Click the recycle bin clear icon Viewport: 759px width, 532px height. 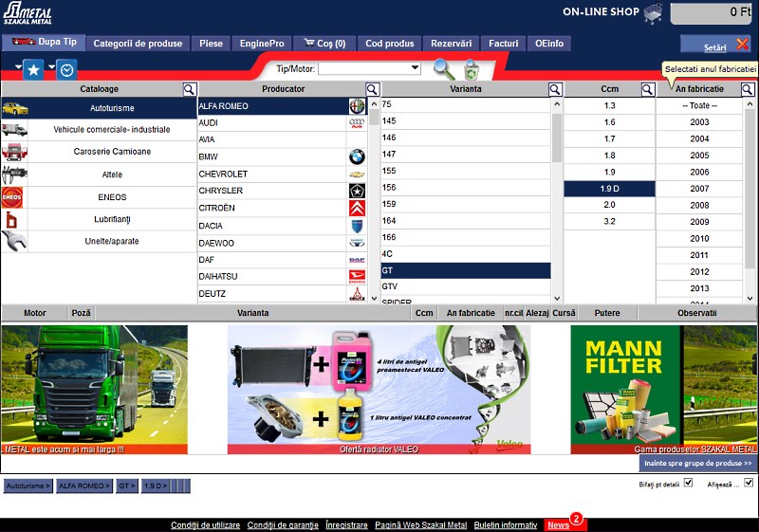472,69
